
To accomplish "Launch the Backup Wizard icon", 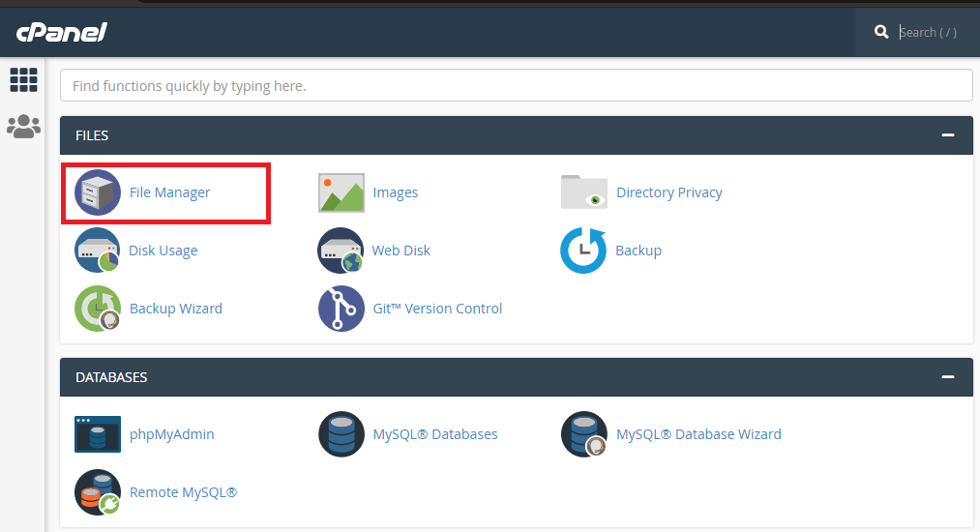I will click(98, 309).
